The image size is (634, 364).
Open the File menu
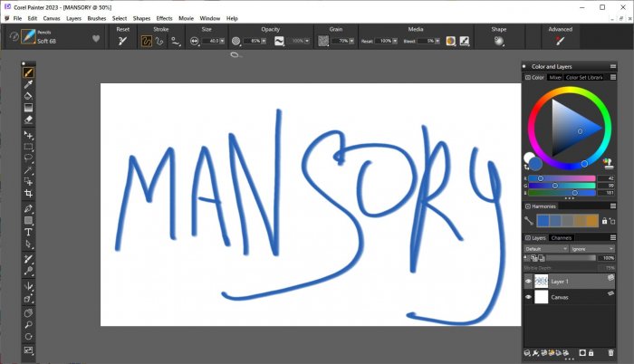(x=17, y=18)
